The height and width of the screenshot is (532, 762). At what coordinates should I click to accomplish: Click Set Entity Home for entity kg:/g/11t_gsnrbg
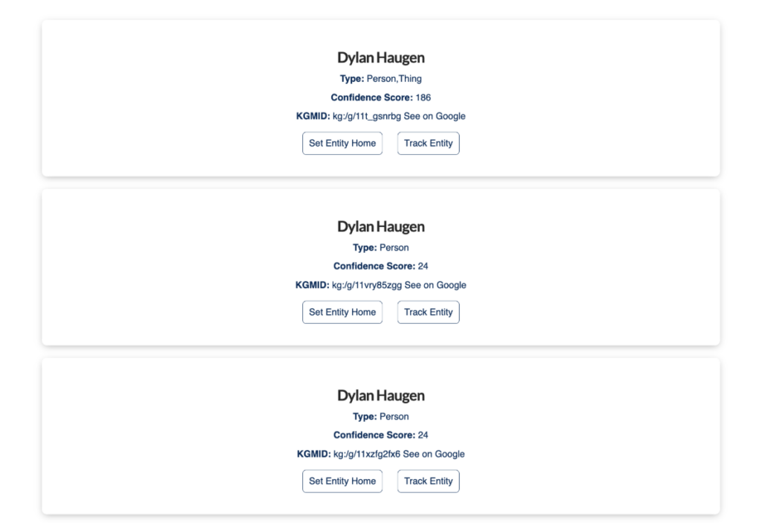(x=342, y=144)
